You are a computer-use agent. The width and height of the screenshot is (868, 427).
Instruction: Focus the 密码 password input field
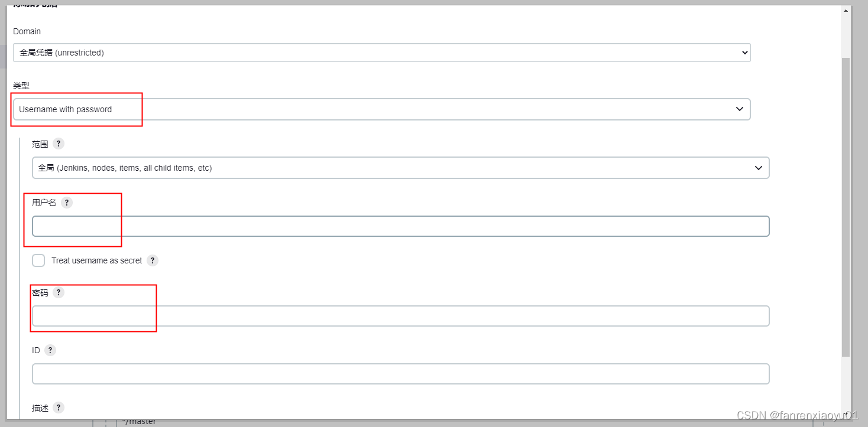400,316
